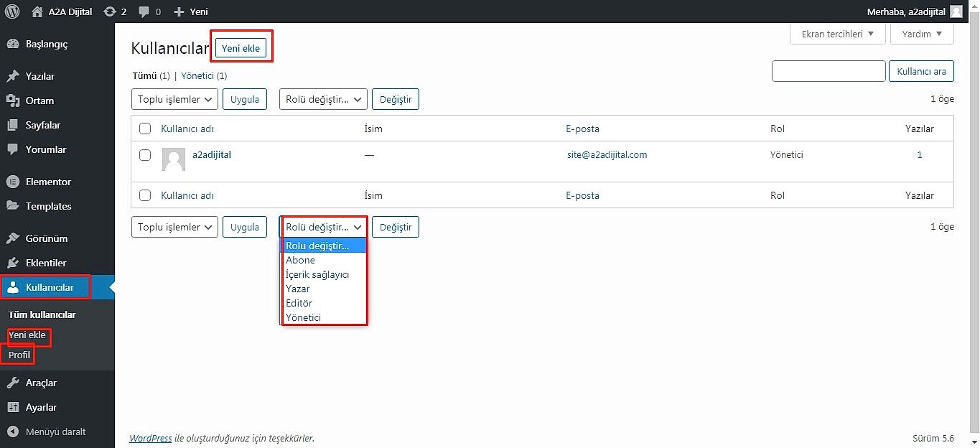The width and height of the screenshot is (980, 448).
Task: Select Rolü değiştir… option in open list
Action: click(323, 246)
